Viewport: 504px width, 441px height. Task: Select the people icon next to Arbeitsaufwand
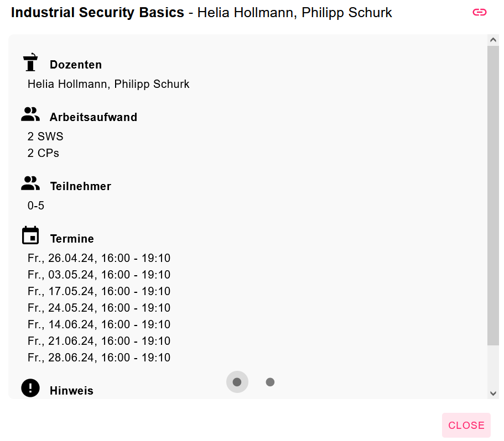(30, 114)
